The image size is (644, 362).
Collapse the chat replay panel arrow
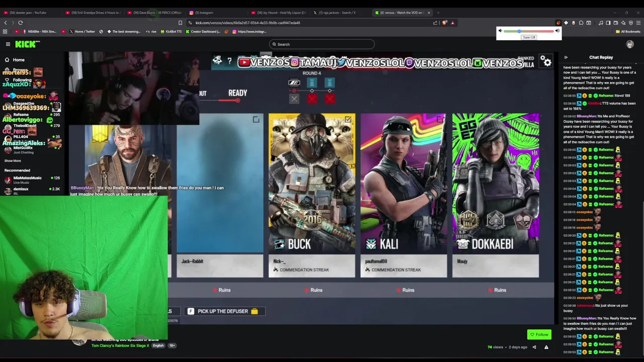pos(566,58)
